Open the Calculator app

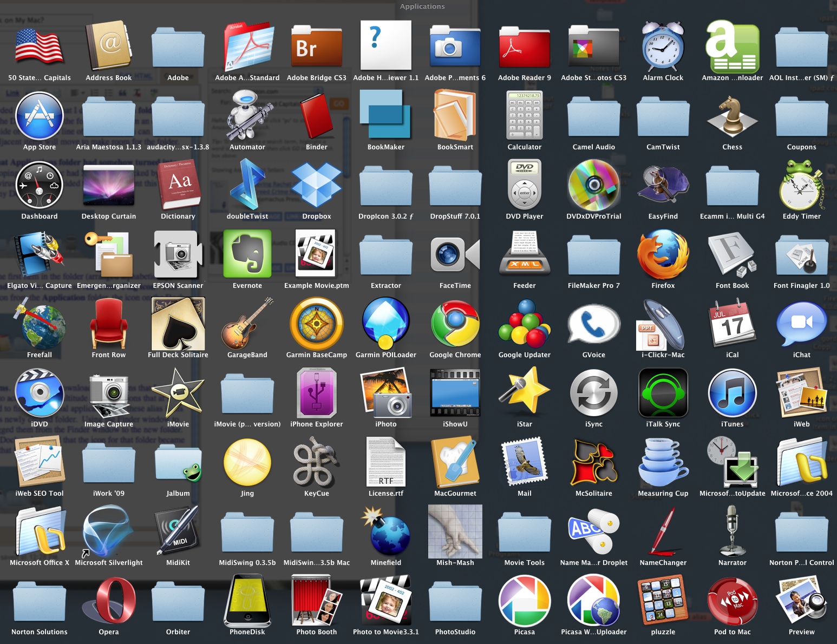[x=525, y=115]
